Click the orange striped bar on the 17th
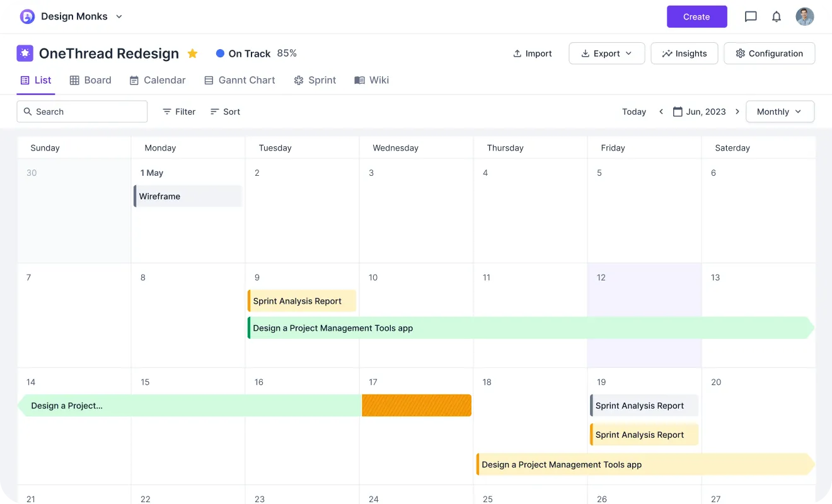Viewport: 832px width, 504px height. (x=417, y=406)
